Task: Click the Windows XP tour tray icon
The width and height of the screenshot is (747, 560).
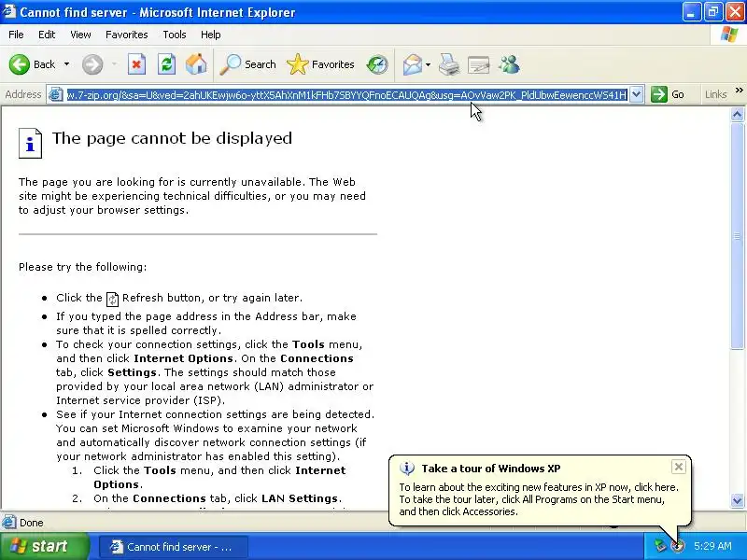Action: click(677, 546)
